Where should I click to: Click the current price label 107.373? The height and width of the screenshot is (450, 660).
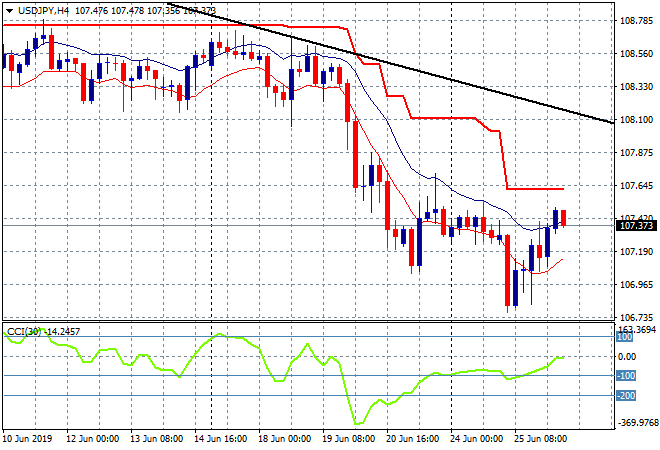(637, 226)
